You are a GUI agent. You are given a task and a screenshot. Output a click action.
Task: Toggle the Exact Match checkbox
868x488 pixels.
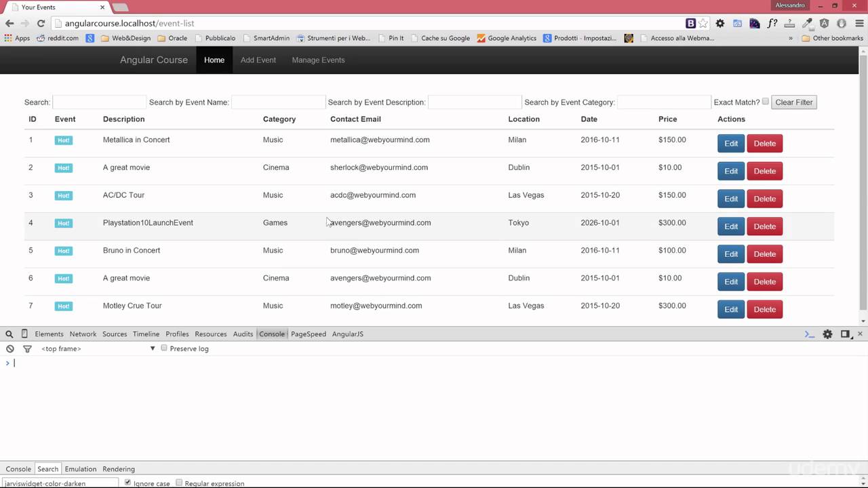765,102
